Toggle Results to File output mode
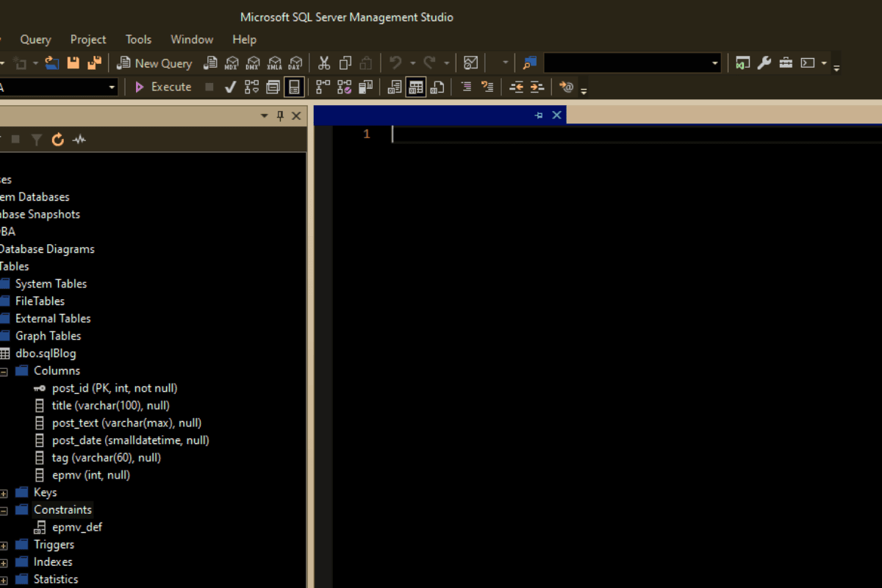Screen dimensions: 882x588 pos(438,87)
